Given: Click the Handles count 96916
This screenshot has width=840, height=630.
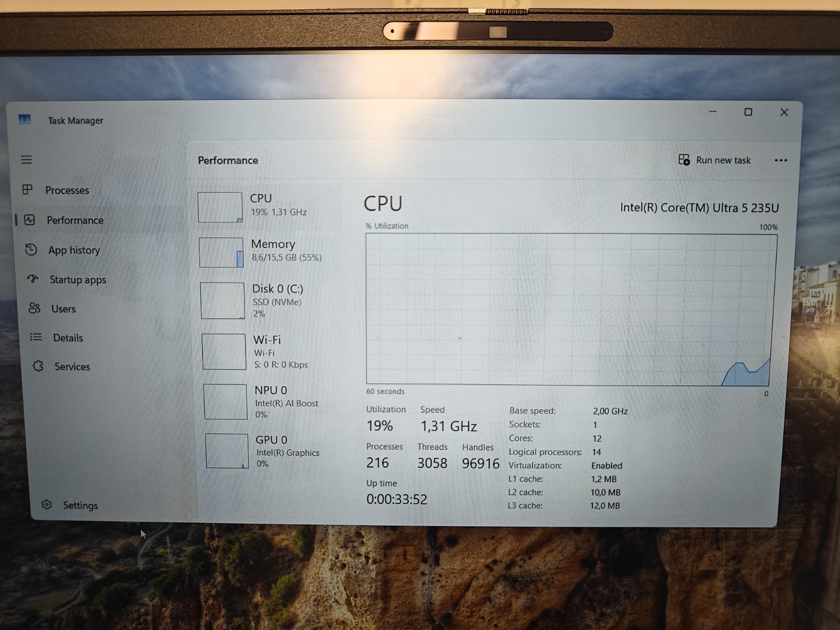Looking at the screenshot, I should click(x=481, y=464).
